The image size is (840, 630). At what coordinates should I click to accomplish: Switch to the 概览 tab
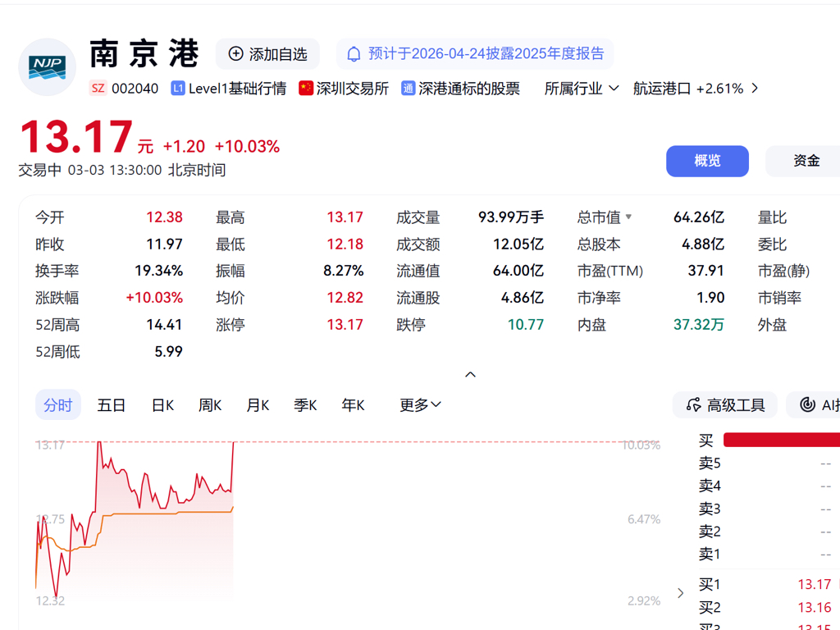[x=707, y=161]
